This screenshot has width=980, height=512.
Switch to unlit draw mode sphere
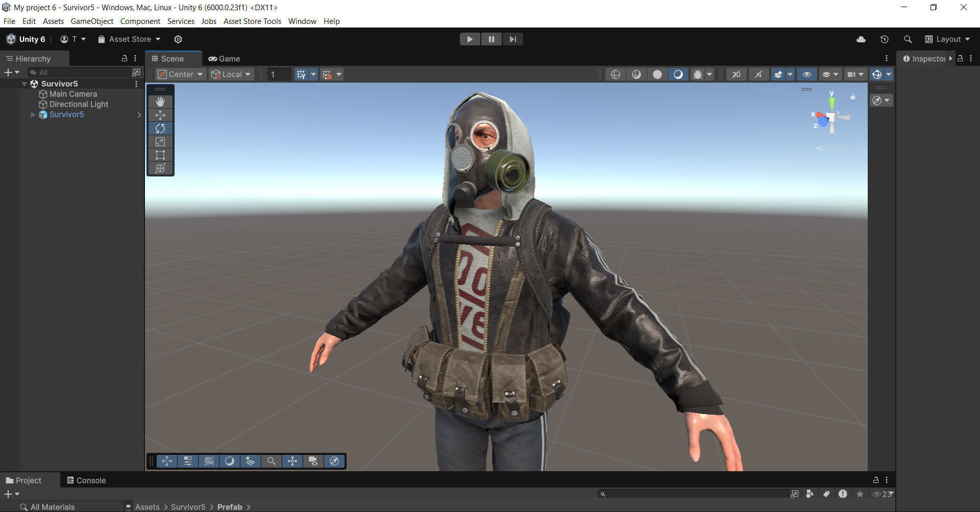[x=657, y=74]
